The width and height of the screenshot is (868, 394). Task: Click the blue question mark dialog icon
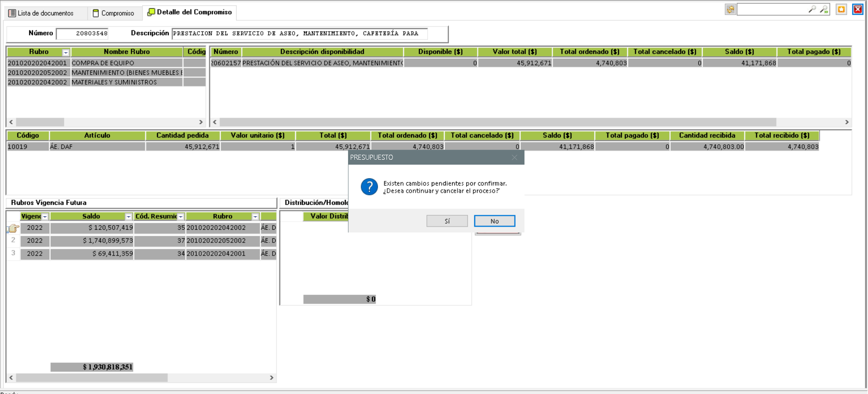point(369,186)
